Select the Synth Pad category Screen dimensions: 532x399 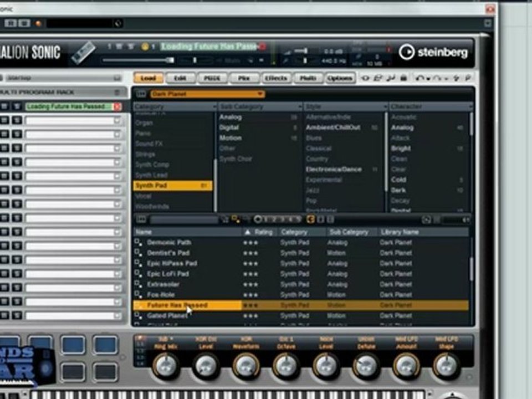click(x=173, y=186)
